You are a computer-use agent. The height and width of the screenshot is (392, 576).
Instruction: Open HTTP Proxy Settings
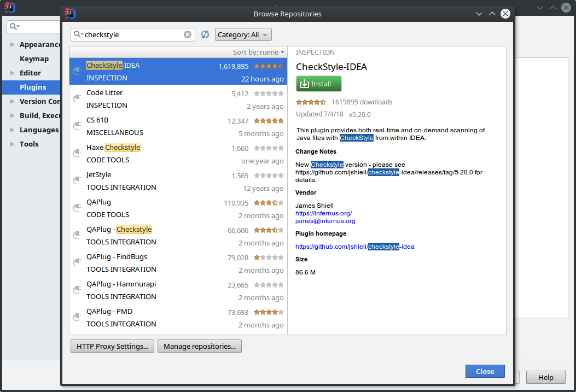coord(112,346)
